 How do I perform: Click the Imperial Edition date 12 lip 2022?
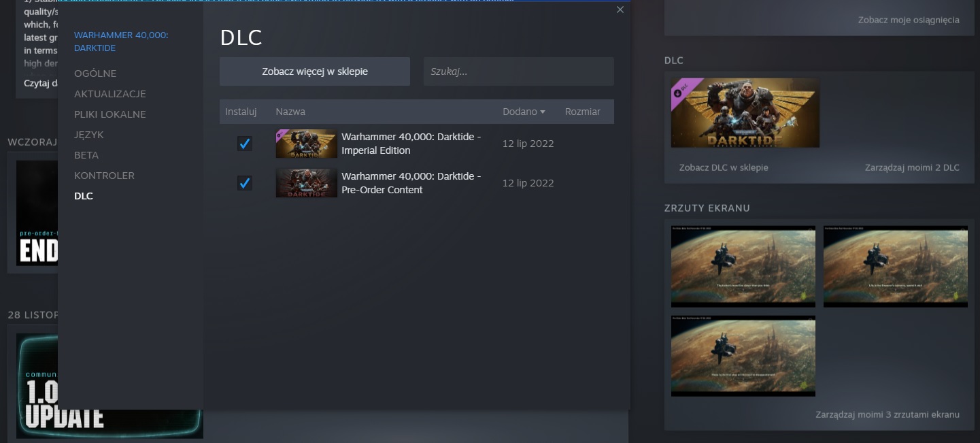pos(528,144)
